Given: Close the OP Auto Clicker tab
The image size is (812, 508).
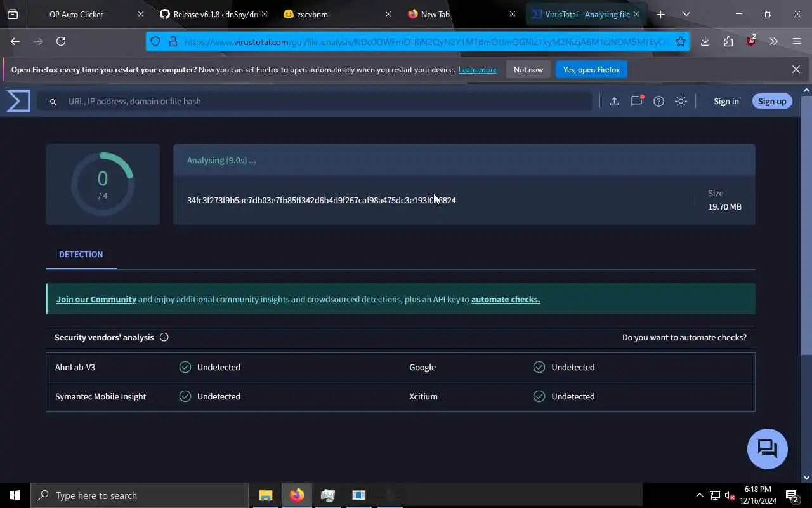Looking at the screenshot, I should point(141,14).
